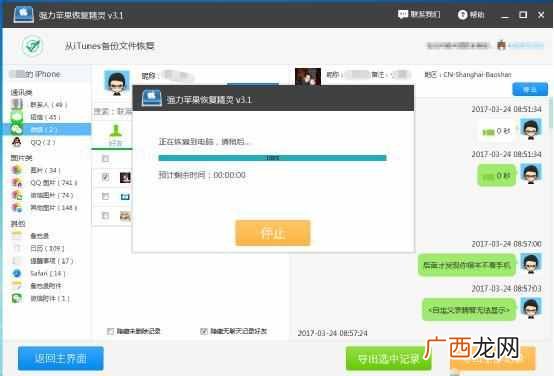Select 微信附件 (1) in sidebar

tap(50, 299)
